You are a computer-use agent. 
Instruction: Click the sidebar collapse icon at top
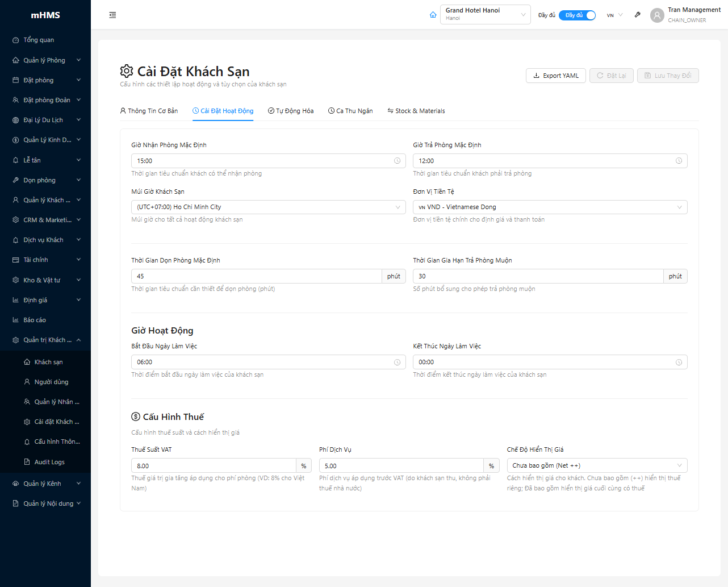coord(112,15)
